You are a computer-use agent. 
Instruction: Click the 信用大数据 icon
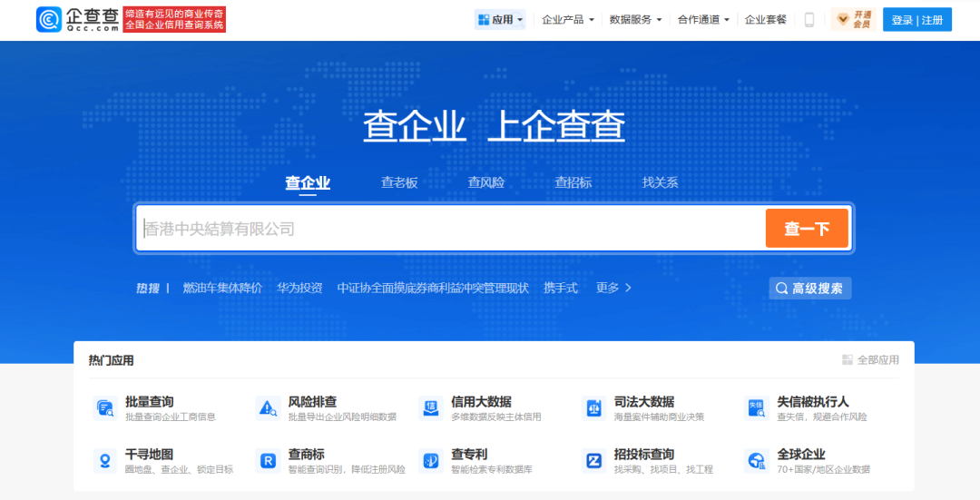[431, 408]
